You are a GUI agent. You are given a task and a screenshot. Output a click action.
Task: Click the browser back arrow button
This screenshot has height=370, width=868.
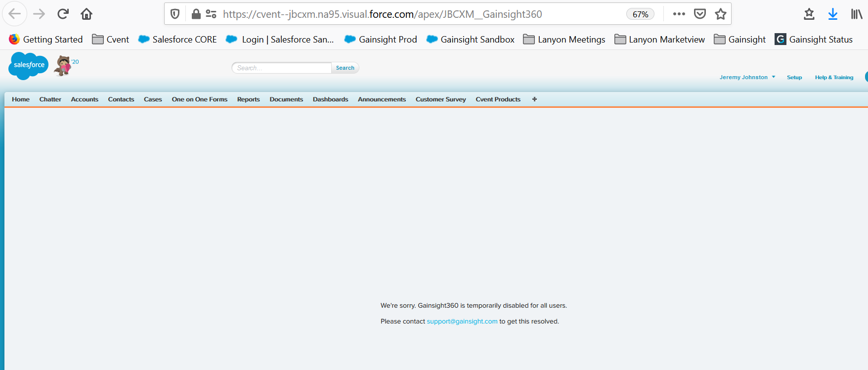pyautogui.click(x=15, y=14)
